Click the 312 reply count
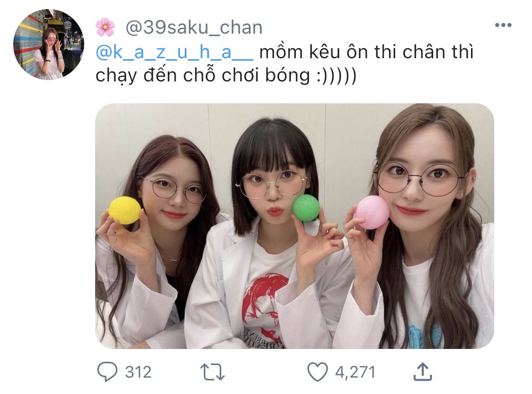The width and height of the screenshot is (532, 394). (x=138, y=372)
